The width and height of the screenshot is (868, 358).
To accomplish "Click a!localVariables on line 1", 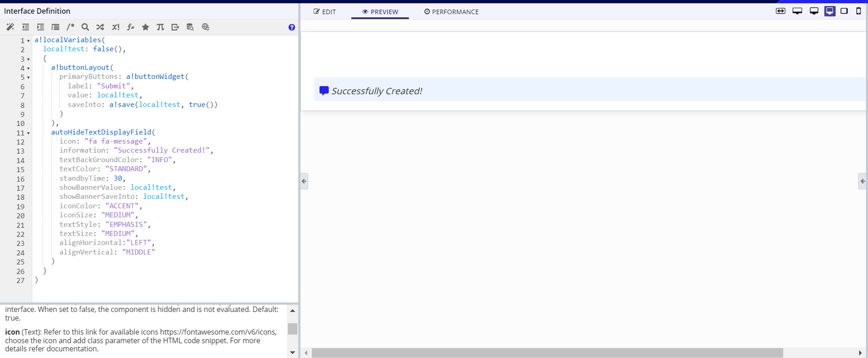I will point(68,40).
